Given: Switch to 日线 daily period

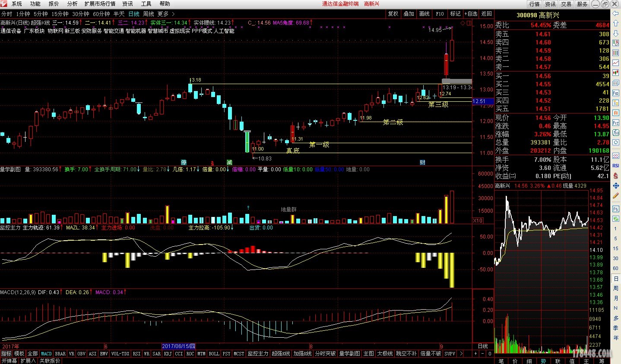Looking at the screenshot, I should (134, 14).
